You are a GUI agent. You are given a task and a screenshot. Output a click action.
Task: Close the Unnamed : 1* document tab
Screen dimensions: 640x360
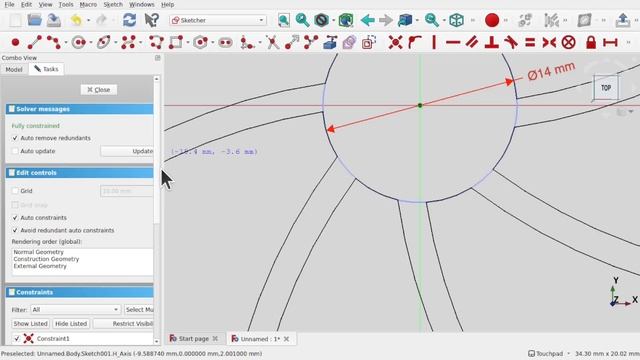287,339
